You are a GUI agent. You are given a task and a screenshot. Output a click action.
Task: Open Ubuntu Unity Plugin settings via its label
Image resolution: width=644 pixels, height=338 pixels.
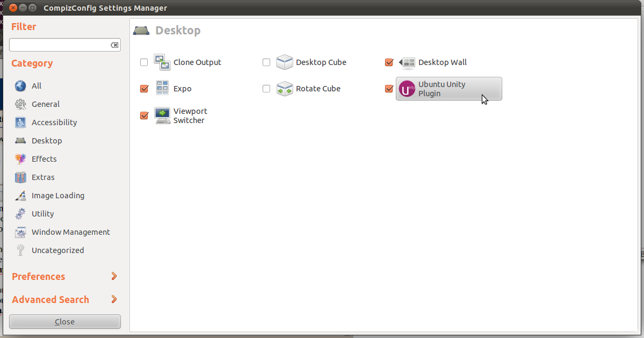442,89
